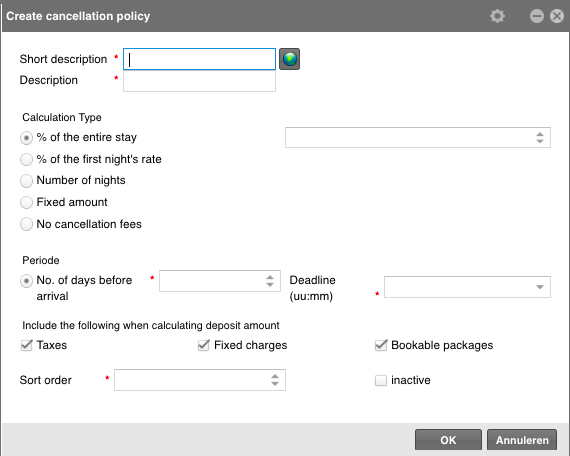Viewport: 570px width, 456px height.
Task: Click the Annuleren button
Action: 522,440
